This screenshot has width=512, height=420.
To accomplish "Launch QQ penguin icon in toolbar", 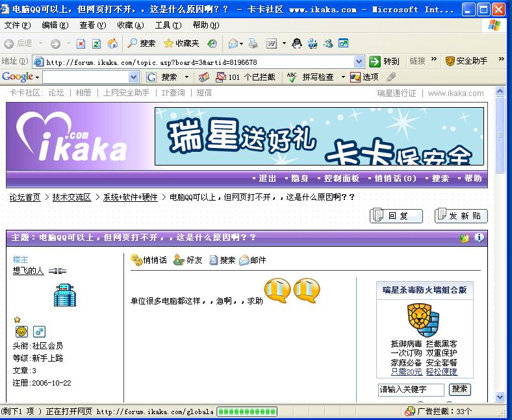I will [296, 43].
